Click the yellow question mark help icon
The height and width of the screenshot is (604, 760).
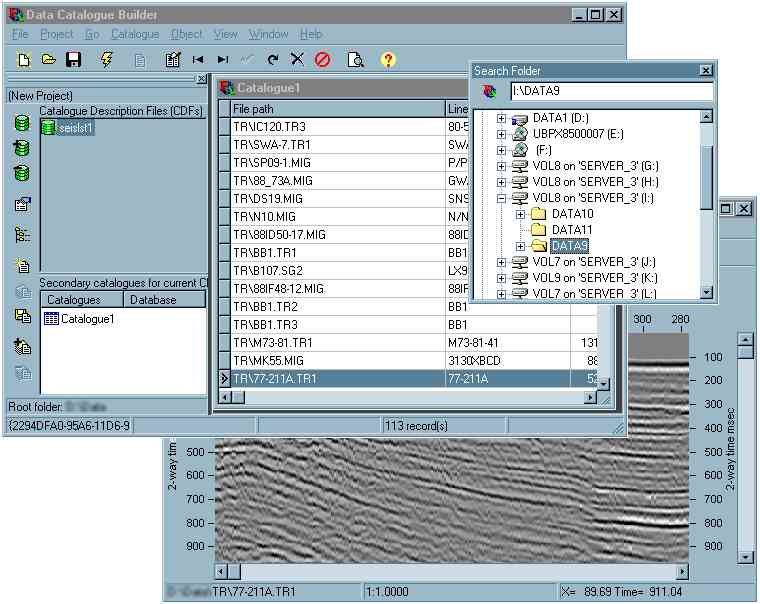click(388, 60)
